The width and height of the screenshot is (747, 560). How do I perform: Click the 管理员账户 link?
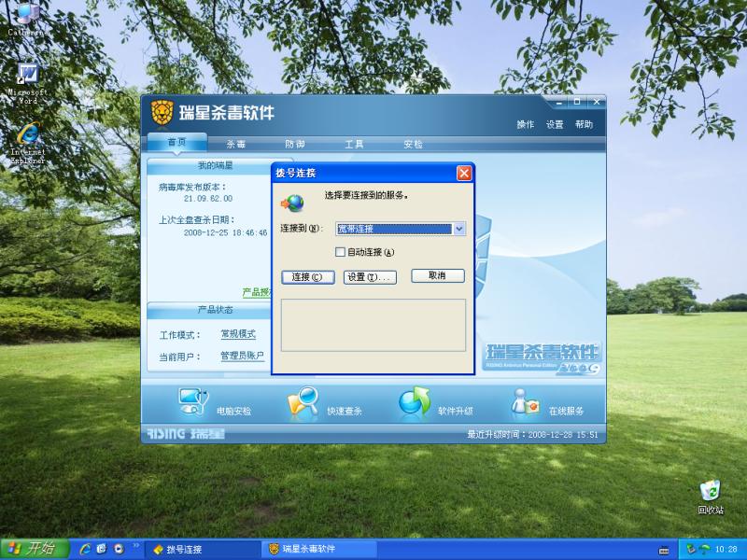[242, 356]
